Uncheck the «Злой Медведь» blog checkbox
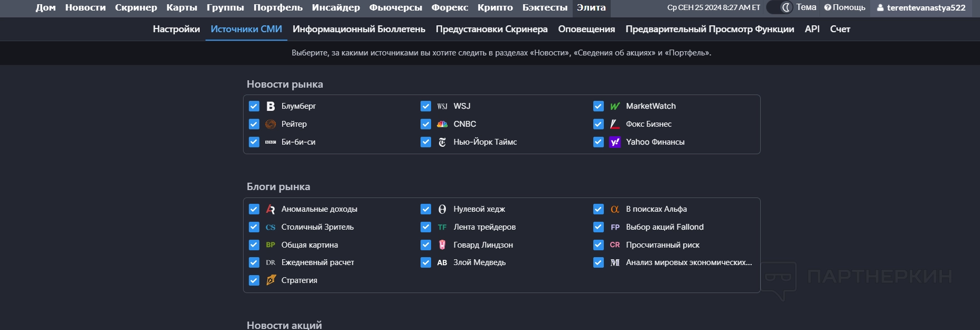The width and height of the screenshot is (980, 330). click(426, 262)
